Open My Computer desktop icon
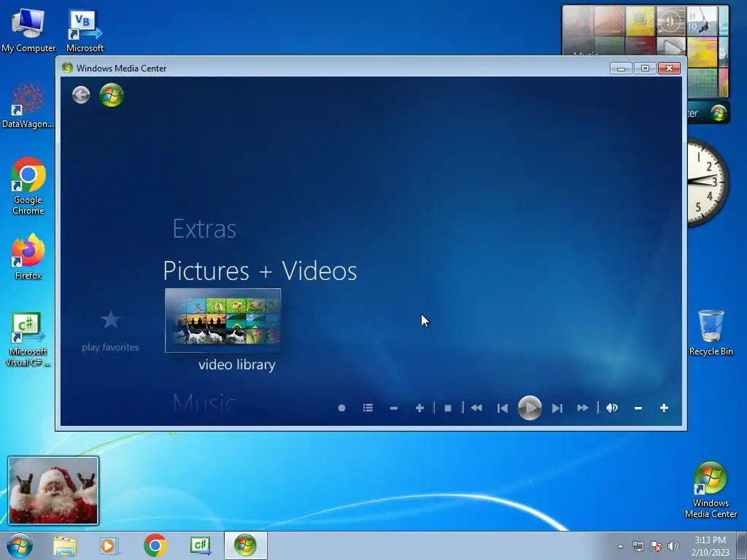747x560 pixels. (28, 29)
